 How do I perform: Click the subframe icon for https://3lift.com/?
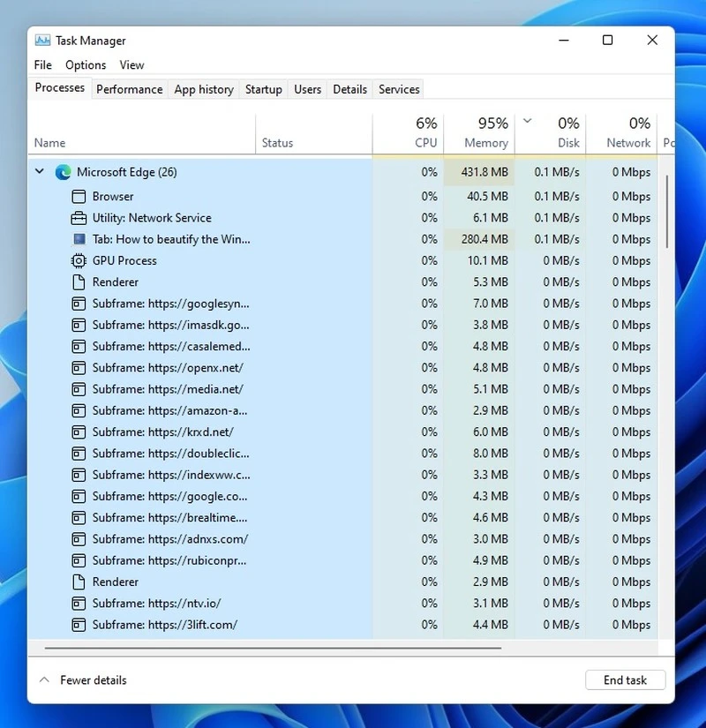[x=79, y=625]
